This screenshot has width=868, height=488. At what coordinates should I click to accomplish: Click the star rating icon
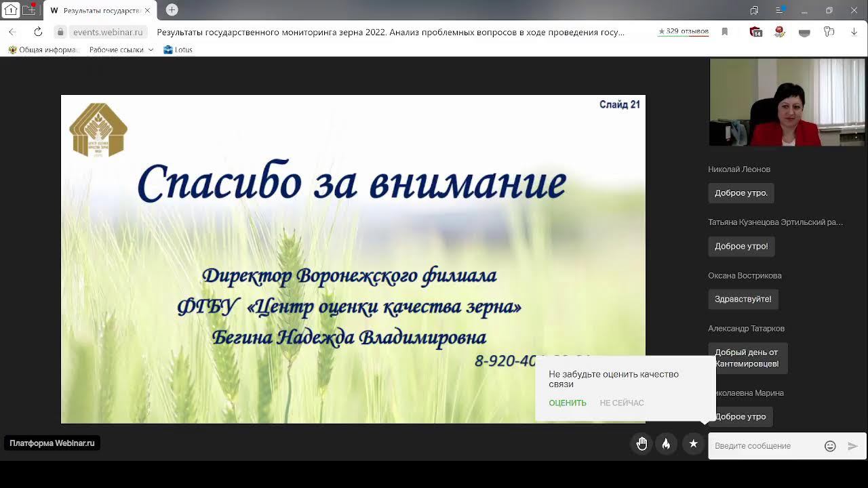[x=693, y=444]
